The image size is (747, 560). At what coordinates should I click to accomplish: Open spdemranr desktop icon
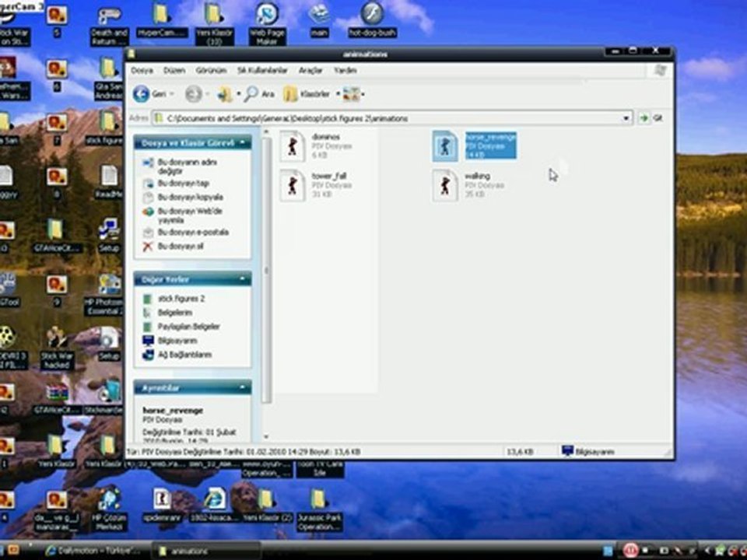pos(162,506)
